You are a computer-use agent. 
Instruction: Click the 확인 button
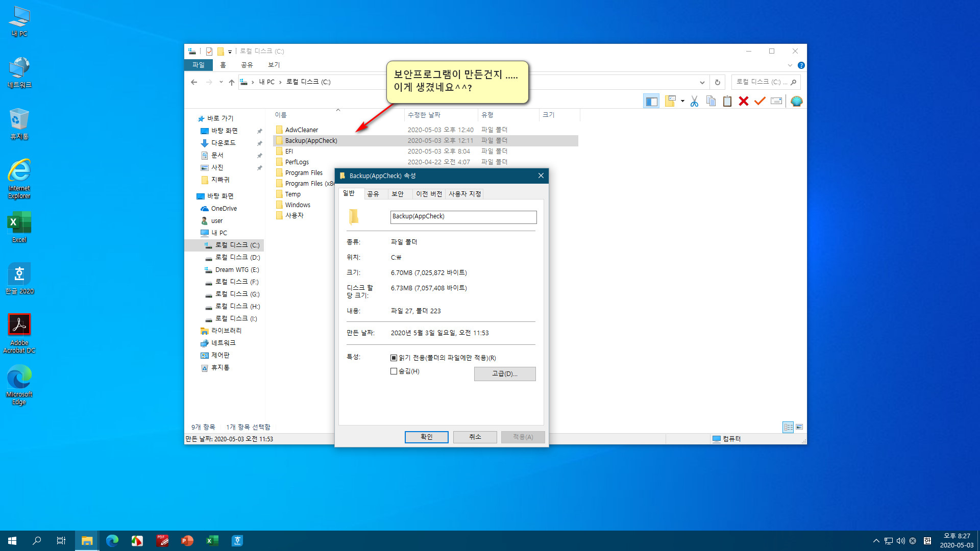[427, 437]
